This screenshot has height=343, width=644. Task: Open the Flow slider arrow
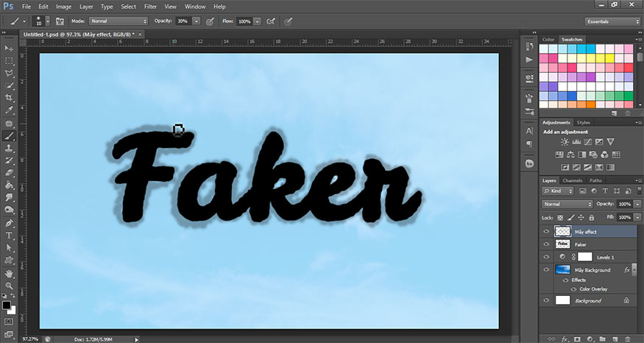point(257,21)
